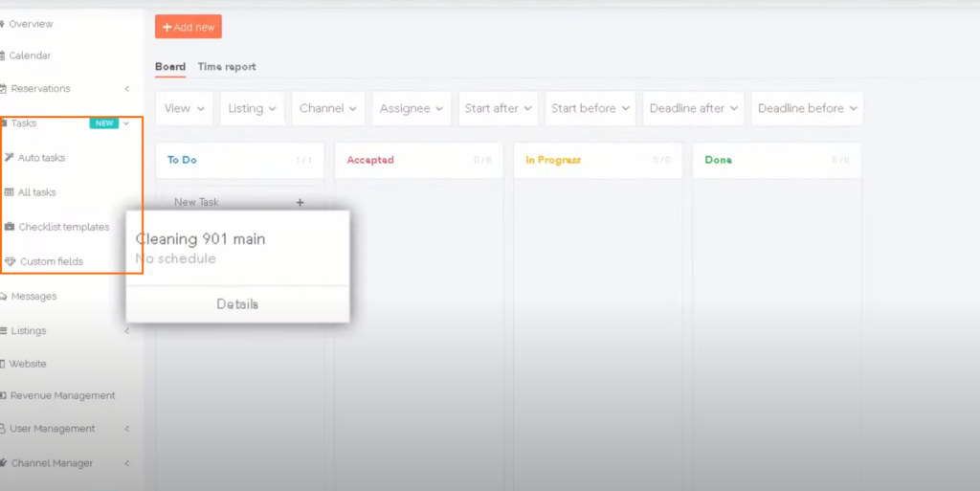This screenshot has height=491, width=980.
Task: Go to Messages in the sidebar
Action: pos(33,297)
